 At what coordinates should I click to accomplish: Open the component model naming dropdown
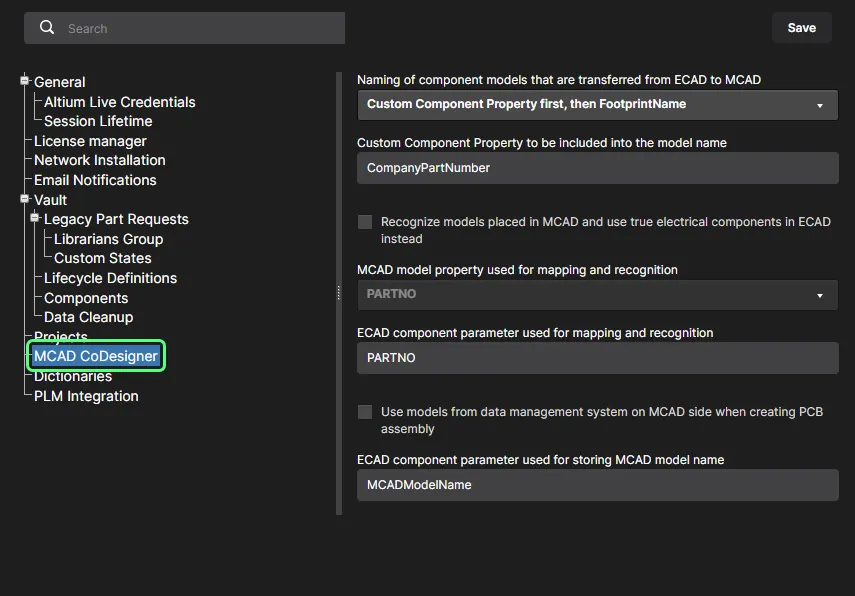597,104
